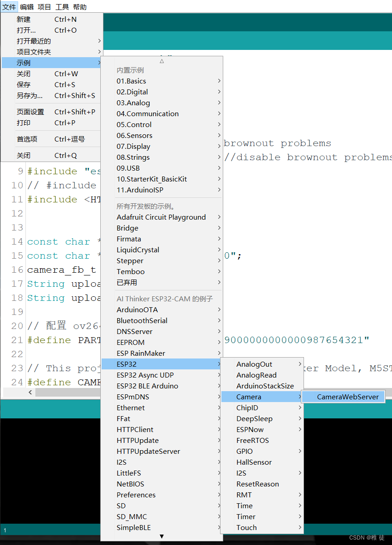Screen dimensions: 392x545
Task: Open EEPROM examples
Action: click(162, 343)
